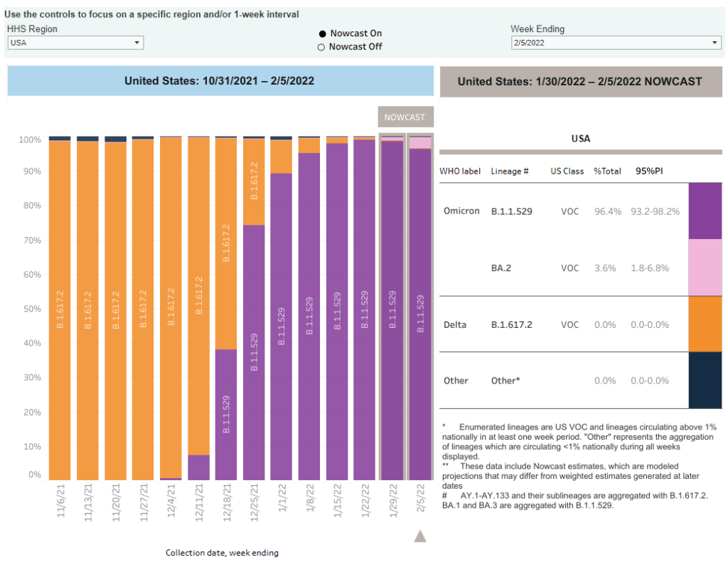Select the Nowcast Off radio button
This screenshot has width=728, height=562.
click(321, 47)
